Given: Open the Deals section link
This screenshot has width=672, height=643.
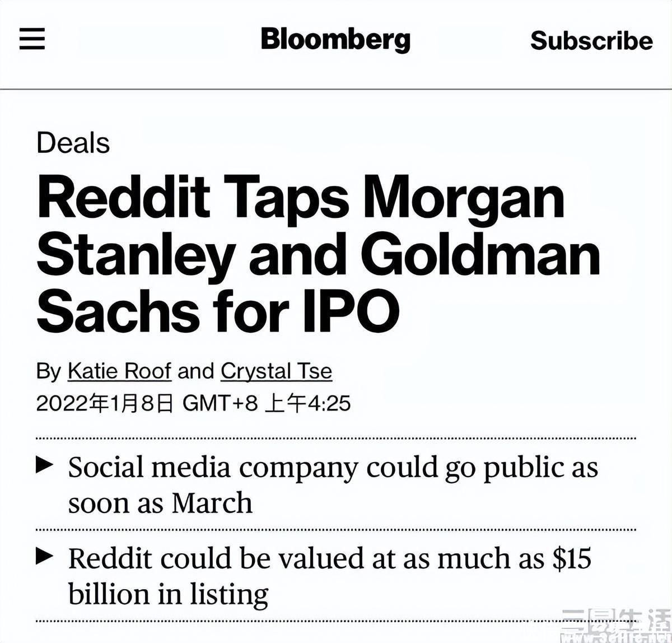Looking at the screenshot, I should click(x=73, y=142).
